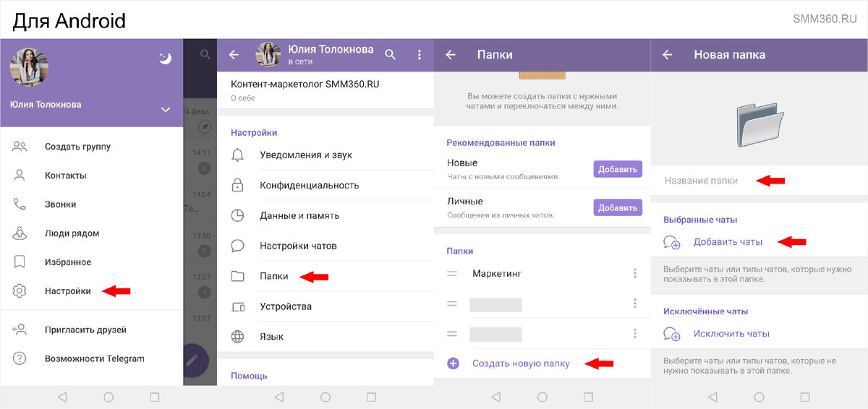Tap Android home button on Папки screen

click(x=542, y=397)
